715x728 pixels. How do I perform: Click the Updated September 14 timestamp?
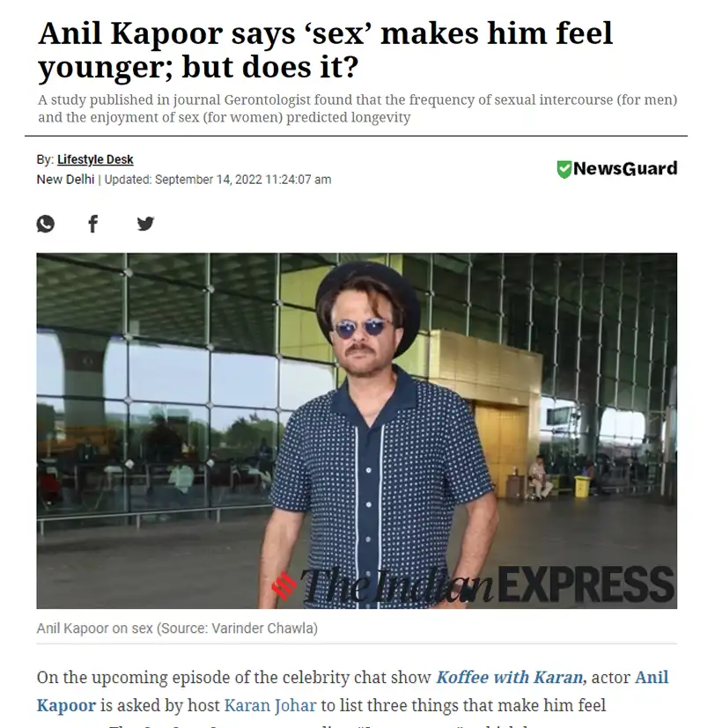point(217,180)
